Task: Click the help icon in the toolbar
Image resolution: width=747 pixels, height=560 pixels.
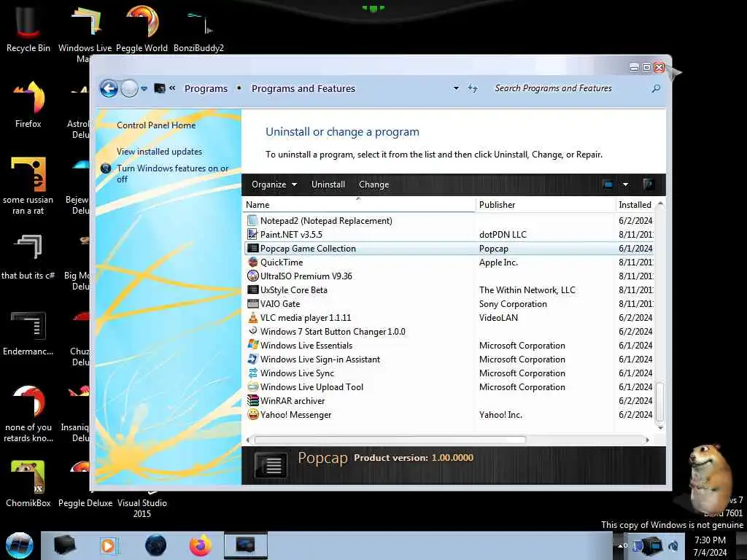Action: [x=648, y=184]
